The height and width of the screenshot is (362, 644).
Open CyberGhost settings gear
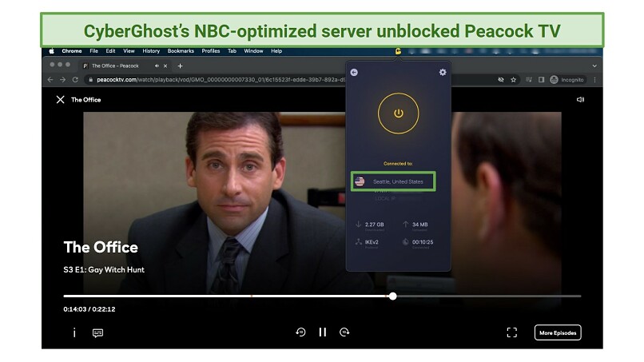443,72
